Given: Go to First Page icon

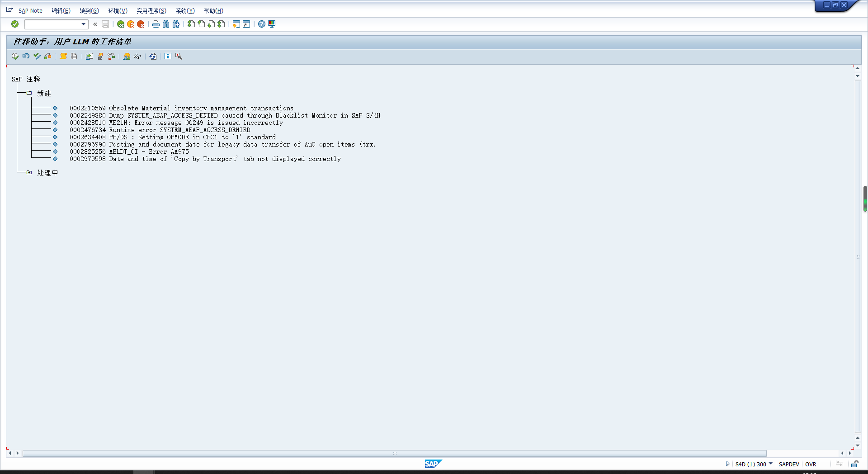Looking at the screenshot, I should [x=191, y=24].
